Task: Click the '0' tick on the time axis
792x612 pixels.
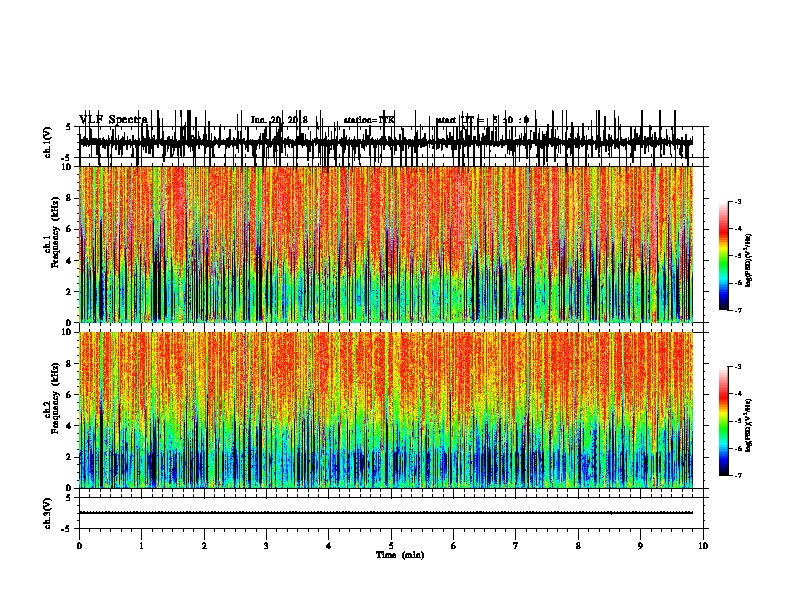Action: (x=79, y=546)
